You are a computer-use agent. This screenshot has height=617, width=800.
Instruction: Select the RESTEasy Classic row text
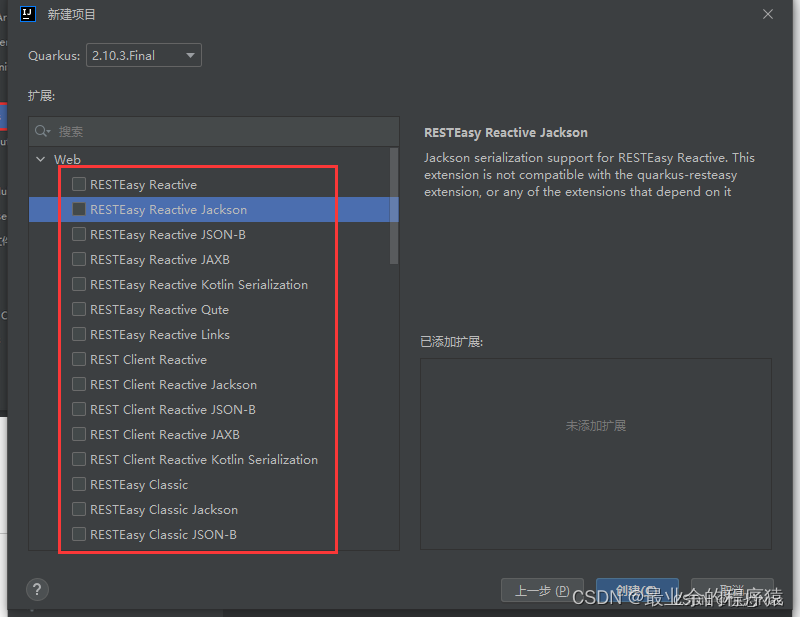[139, 485]
